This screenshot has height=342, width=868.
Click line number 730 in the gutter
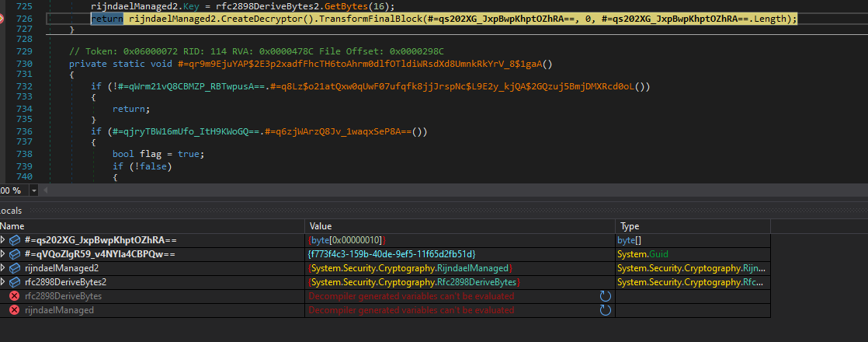point(24,64)
